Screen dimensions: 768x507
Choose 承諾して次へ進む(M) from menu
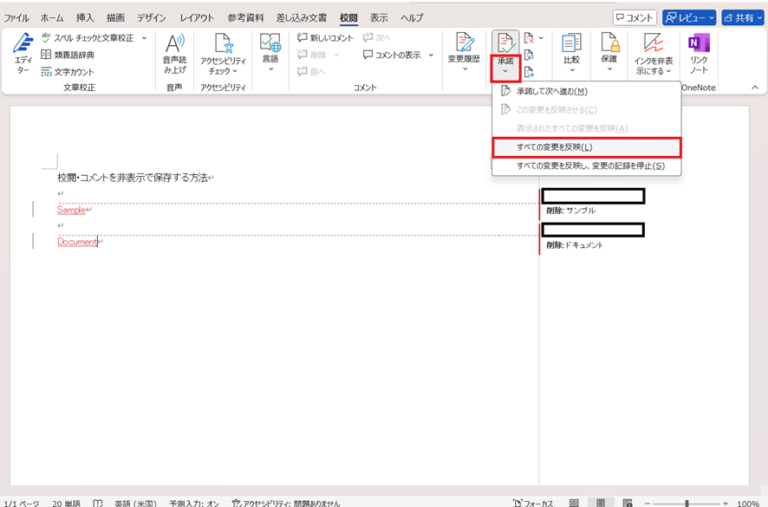tap(551, 91)
